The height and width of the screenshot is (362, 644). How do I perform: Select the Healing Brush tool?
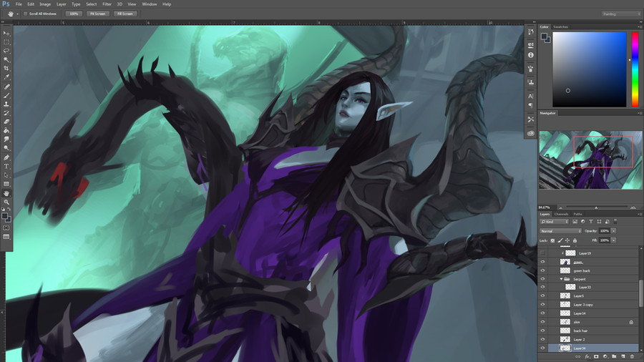pos(6,87)
